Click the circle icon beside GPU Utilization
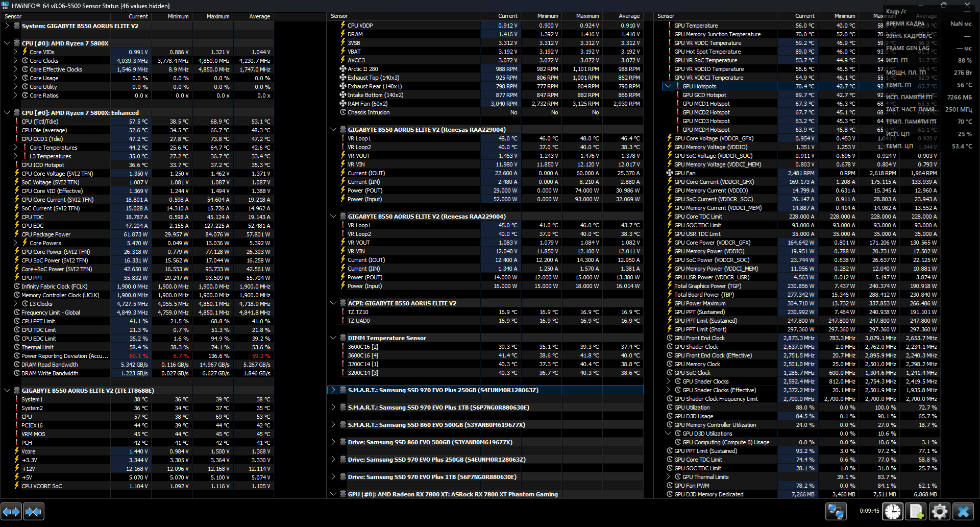Image resolution: width=980 pixels, height=527 pixels. [x=670, y=408]
